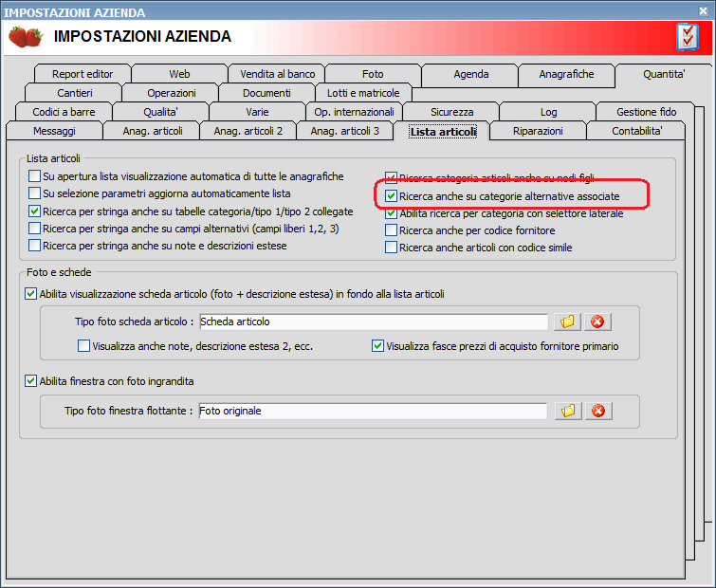Switch to the Qualita' tab

(x=160, y=112)
